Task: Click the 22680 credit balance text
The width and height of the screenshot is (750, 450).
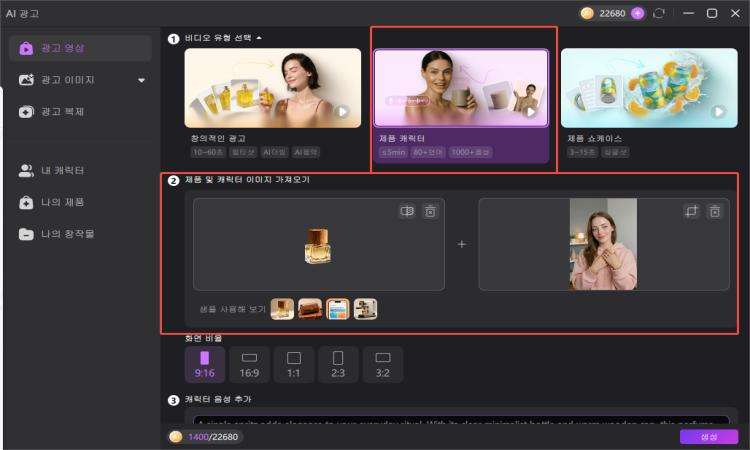Action: coord(612,13)
